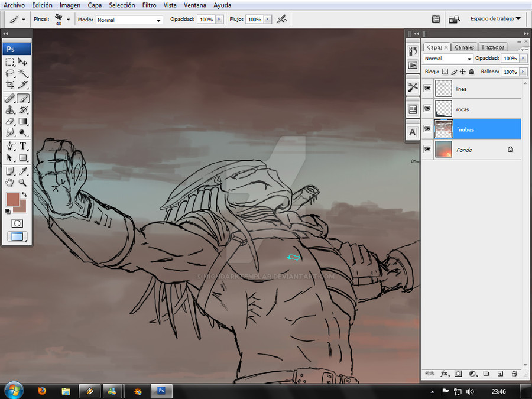Enable the airbrush option
Image resolution: width=532 pixels, height=399 pixels.
pos(281,20)
